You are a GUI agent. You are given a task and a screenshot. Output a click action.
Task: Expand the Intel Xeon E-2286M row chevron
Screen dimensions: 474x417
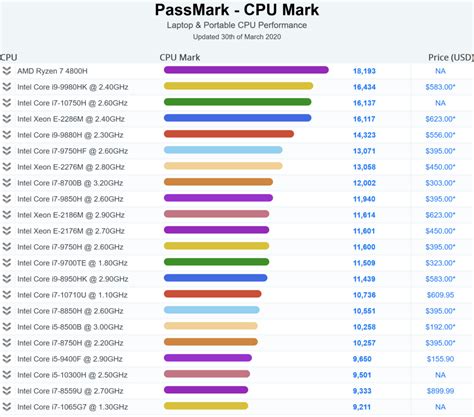tap(7, 119)
